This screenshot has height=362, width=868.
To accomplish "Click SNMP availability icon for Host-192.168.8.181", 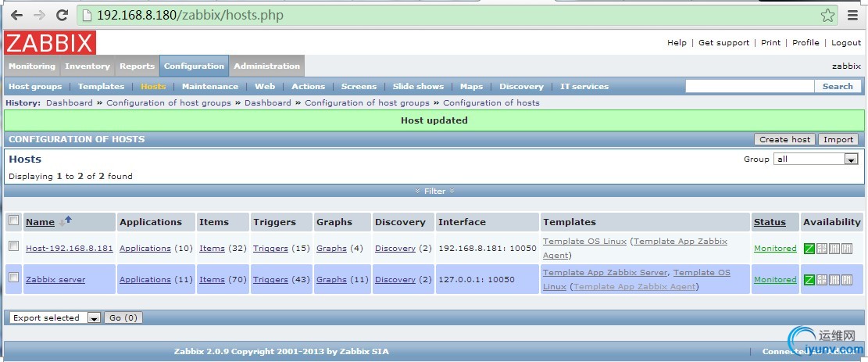I will pyautogui.click(x=821, y=249).
